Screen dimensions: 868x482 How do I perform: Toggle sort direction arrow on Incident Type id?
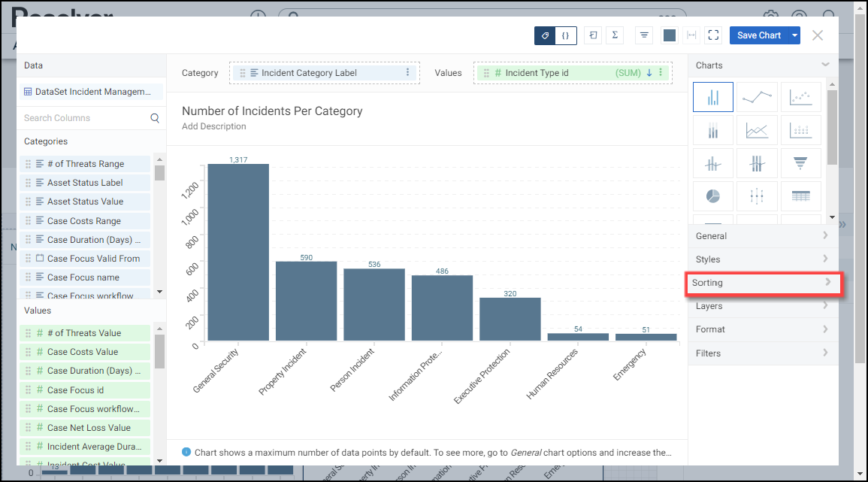click(649, 73)
